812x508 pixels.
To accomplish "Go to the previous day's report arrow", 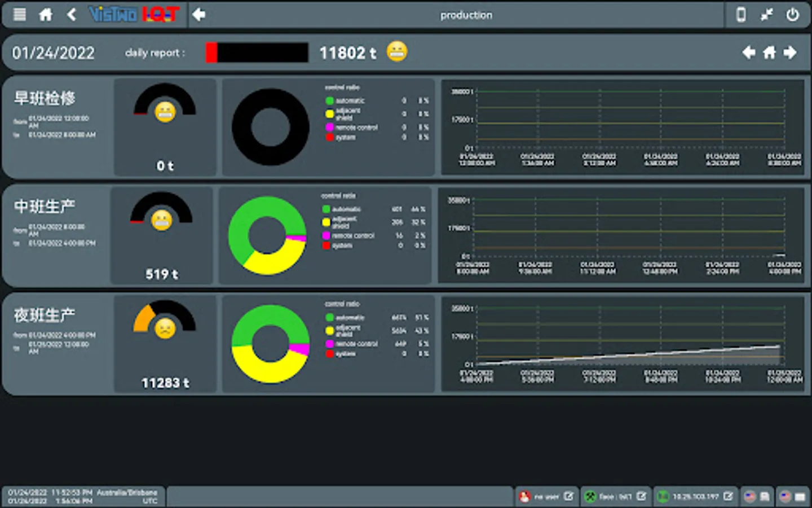I will coord(749,52).
